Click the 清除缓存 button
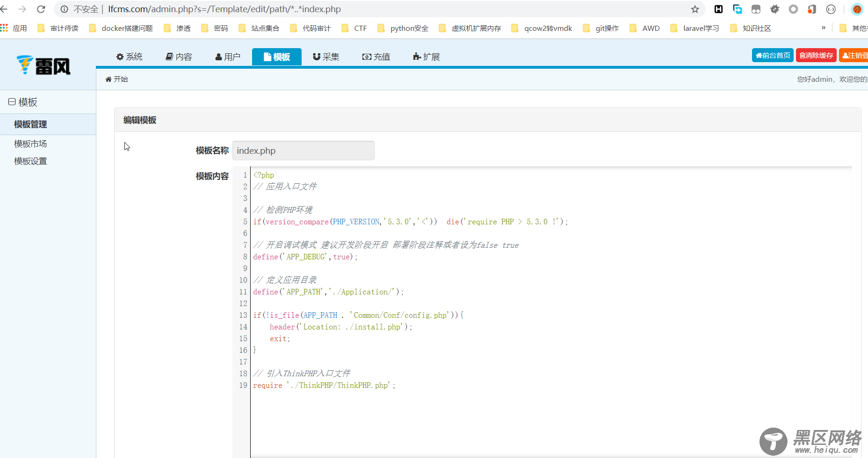The width and height of the screenshot is (868, 458). pos(816,55)
